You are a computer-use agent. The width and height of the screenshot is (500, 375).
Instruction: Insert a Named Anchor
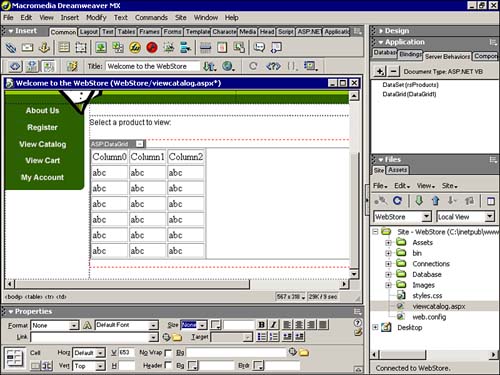click(44, 48)
